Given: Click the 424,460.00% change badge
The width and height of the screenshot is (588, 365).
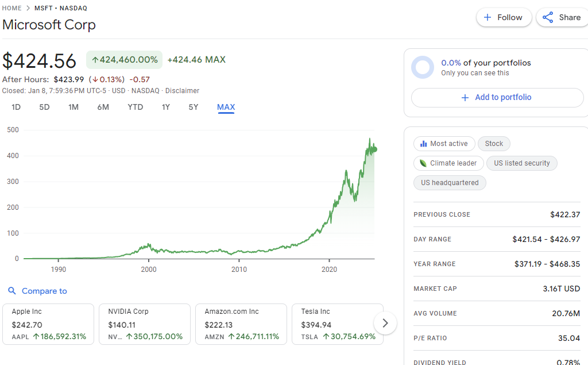Looking at the screenshot, I should point(125,60).
